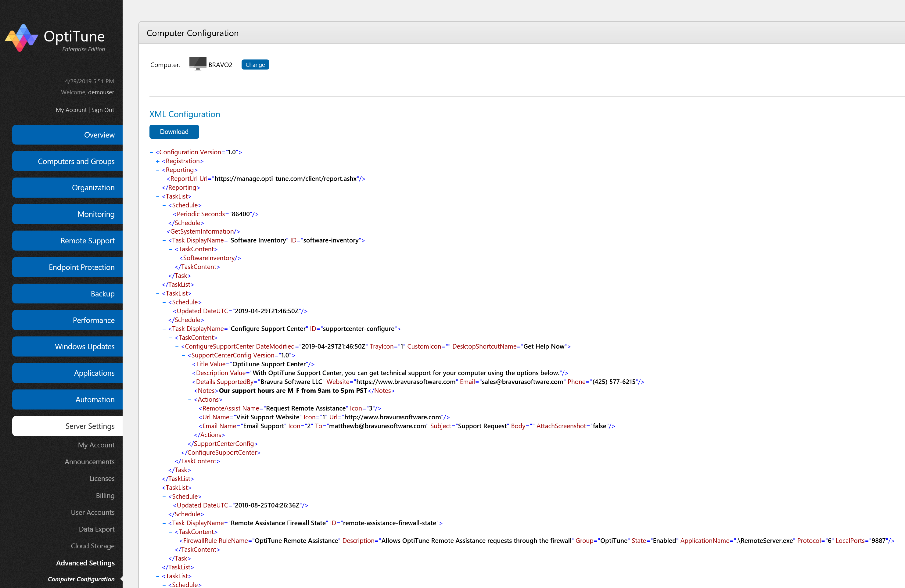Click the BRAVO2 computer monitor icon
Screen dimensions: 905x588
click(198, 63)
